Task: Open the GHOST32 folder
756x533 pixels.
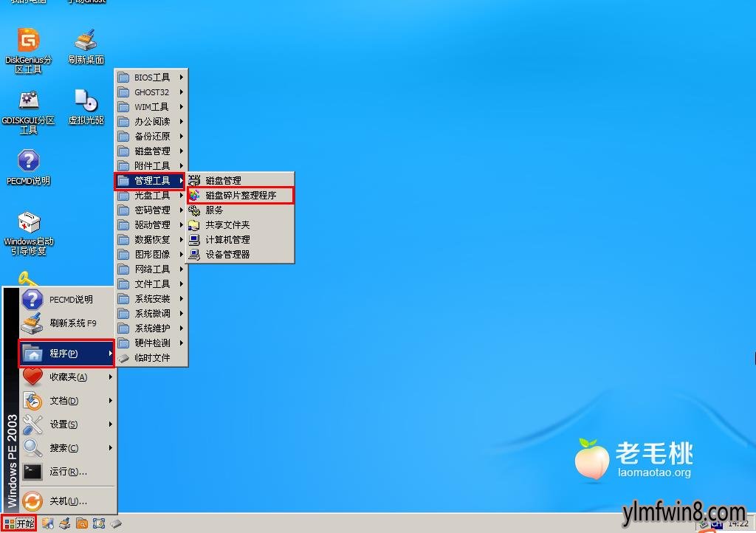Action: [x=151, y=92]
